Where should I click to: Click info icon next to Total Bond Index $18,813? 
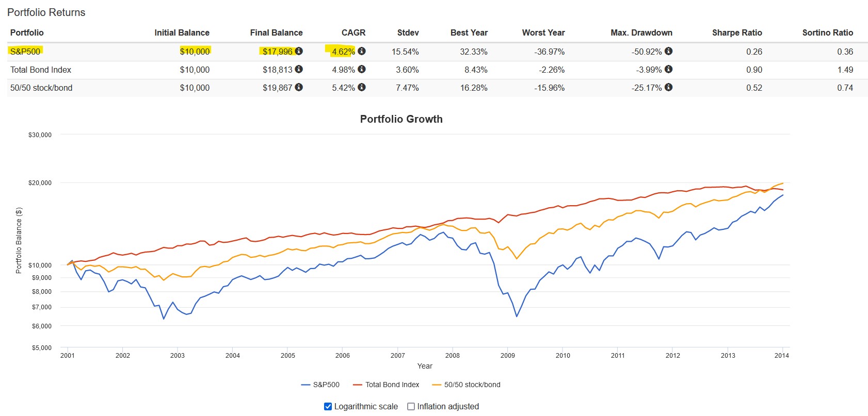pyautogui.click(x=299, y=69)
